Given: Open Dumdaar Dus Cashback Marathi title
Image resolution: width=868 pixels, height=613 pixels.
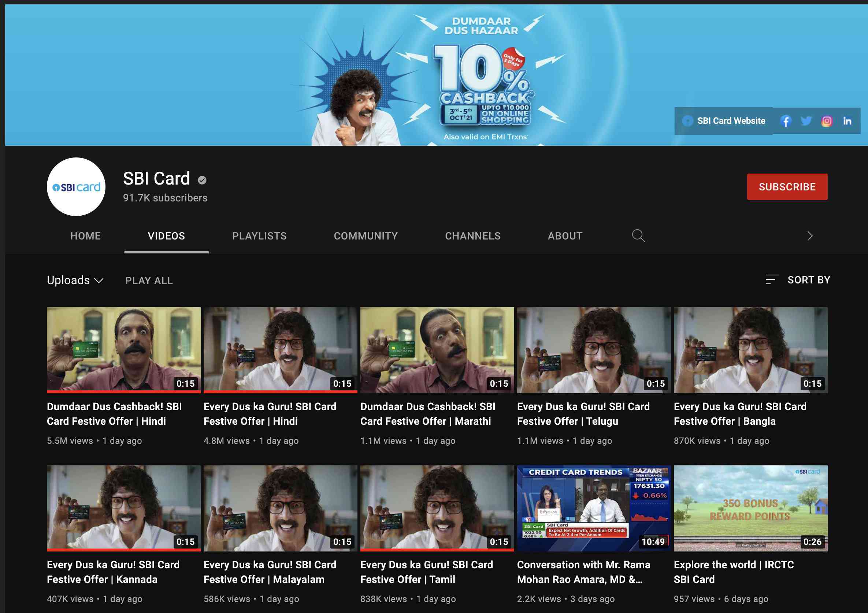Looking at the screenshot, I should pos(427,414).
